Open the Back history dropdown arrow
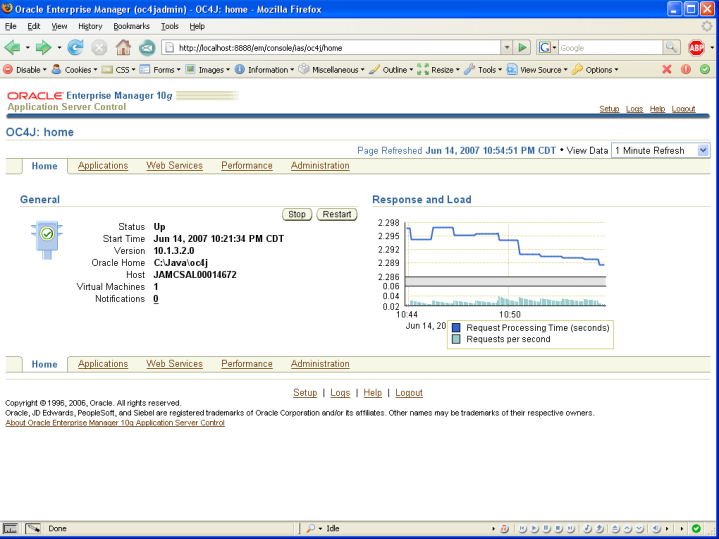Viewport: 719px width, 539px height. tap(28, 47)
